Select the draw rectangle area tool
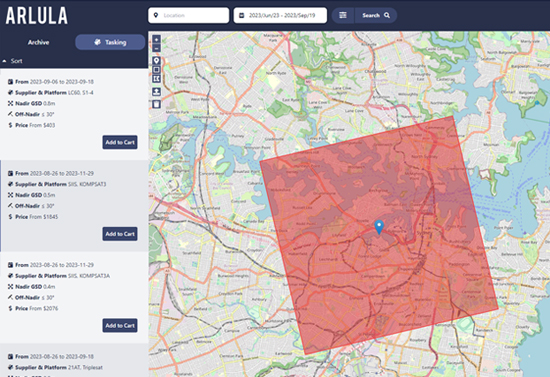 (156, 70)
